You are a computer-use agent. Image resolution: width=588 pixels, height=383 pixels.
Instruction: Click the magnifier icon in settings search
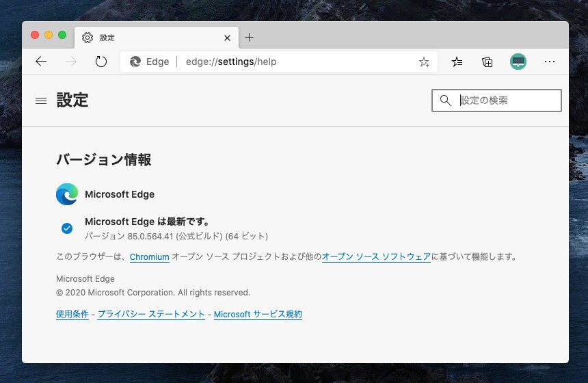point(446,101)
